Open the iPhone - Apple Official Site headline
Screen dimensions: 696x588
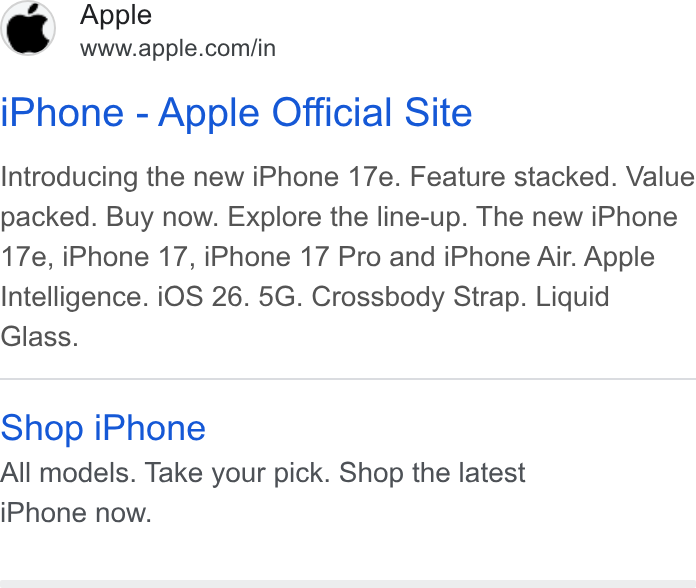tap(236, 113)
